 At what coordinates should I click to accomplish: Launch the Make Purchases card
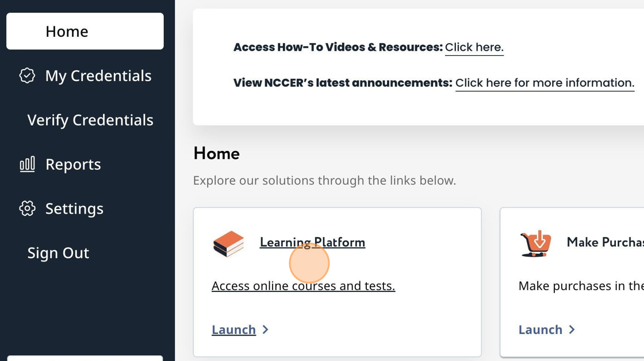pos(540,329)
